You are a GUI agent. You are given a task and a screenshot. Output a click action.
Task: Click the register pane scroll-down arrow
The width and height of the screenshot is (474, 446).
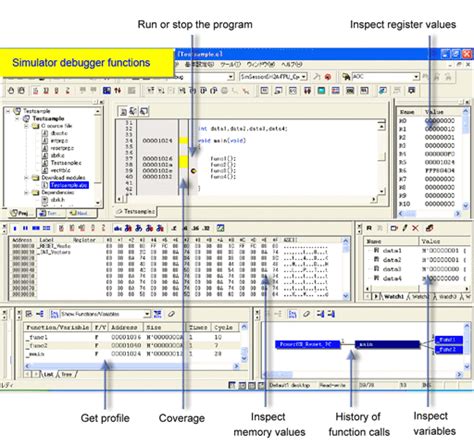coord(466,205)
